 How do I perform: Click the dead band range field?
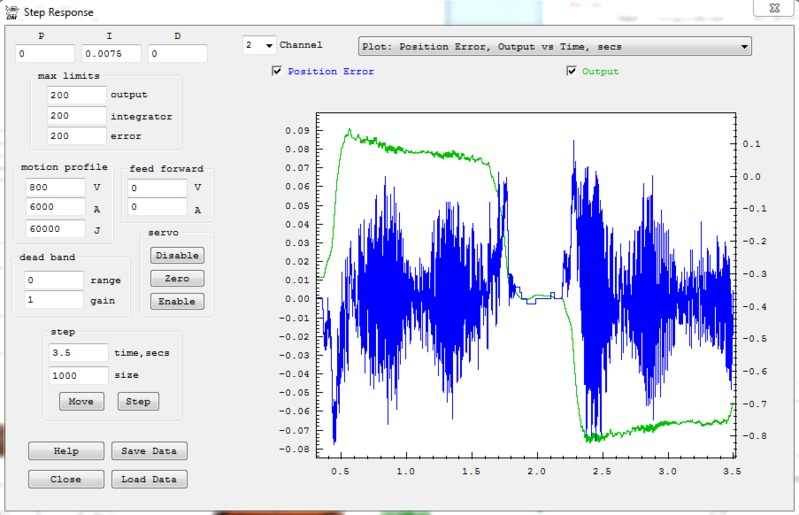[54, 280]
